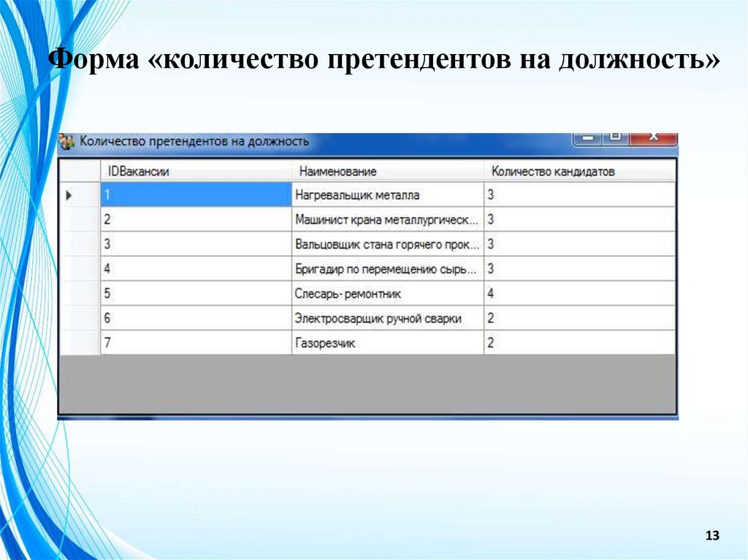Select the truncated Машинист крана cell

387,219
